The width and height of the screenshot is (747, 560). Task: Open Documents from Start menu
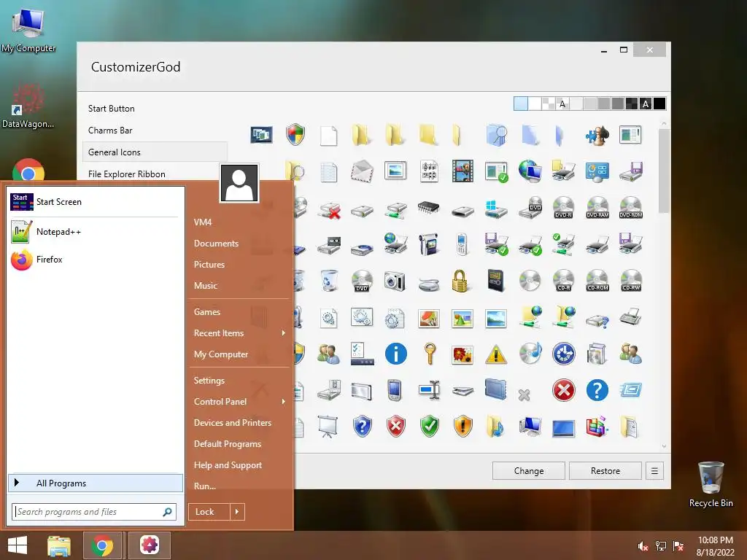[x=216, y=244]
